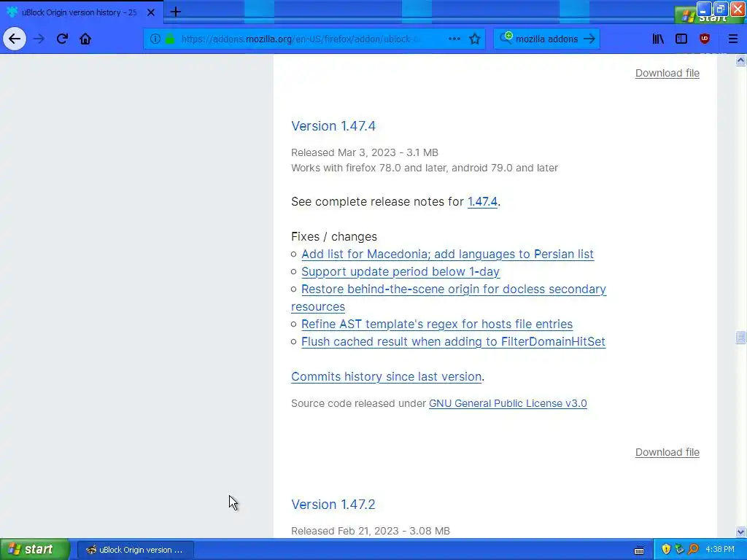This screenshot has width=747, height=560.
Task: Submit the mozilla addons search arrow
Action: (x=589, y=39)
